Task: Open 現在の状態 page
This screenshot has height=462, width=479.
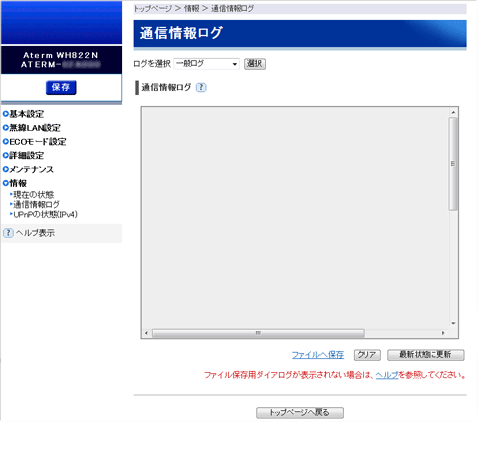Action: pyautogui.click(x=33, y=194)
